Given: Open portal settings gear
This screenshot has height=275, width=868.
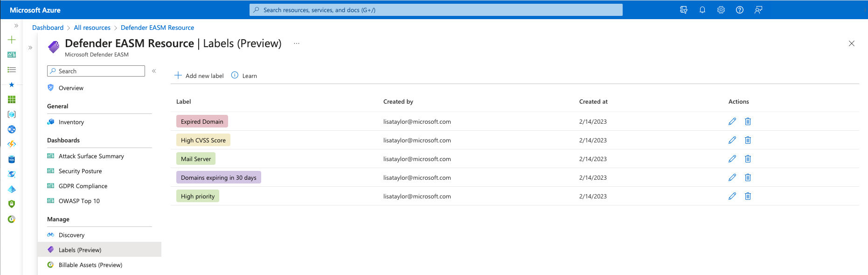Looking at the screenshot, I should 721,10.
